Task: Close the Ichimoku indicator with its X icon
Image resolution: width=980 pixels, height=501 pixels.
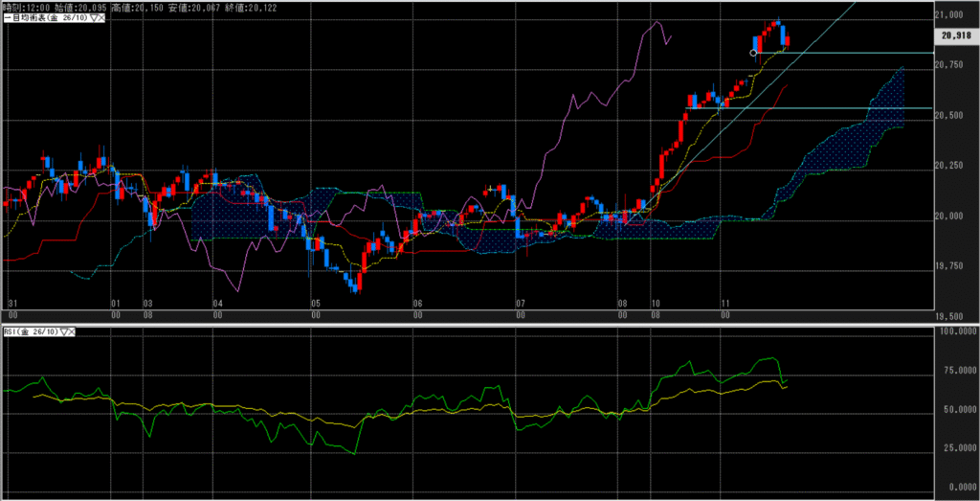Action: click(x=100, y=18)
